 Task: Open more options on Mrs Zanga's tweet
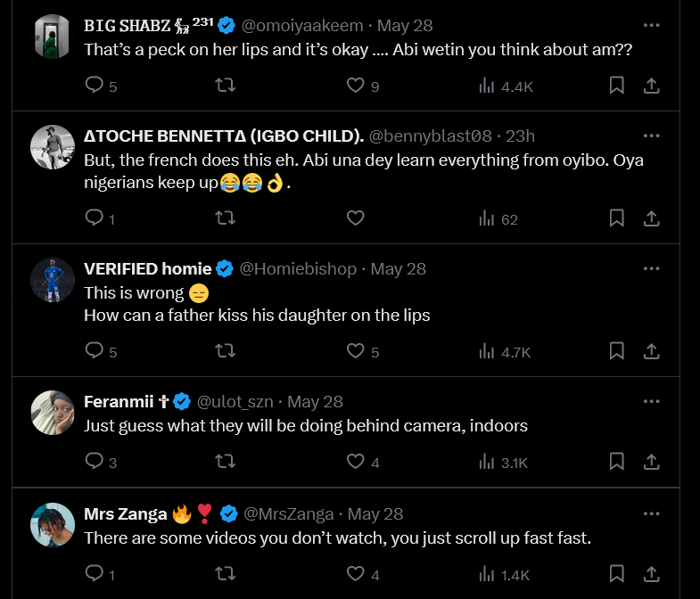tap(652, 513)
